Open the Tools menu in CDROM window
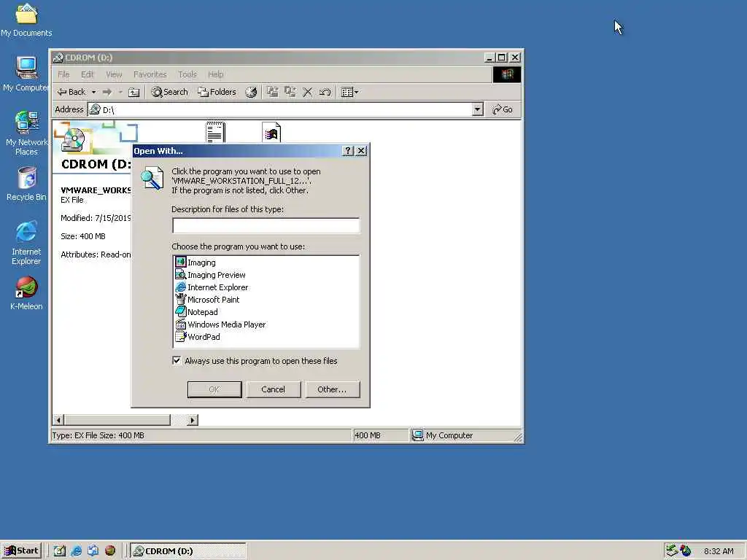747x560 pixels. pyautogui.click(x=187, y=74)
